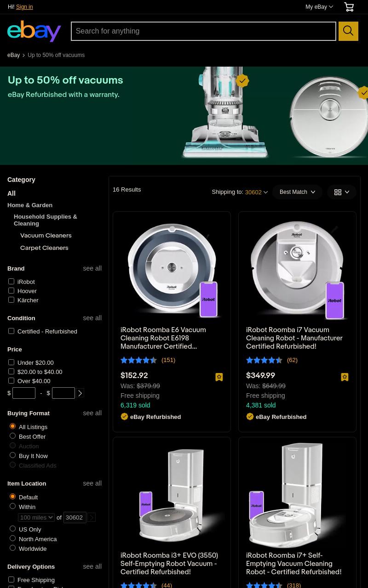Click the Sign in link
This screenshot has width=368, height=588.
point(24,7)
